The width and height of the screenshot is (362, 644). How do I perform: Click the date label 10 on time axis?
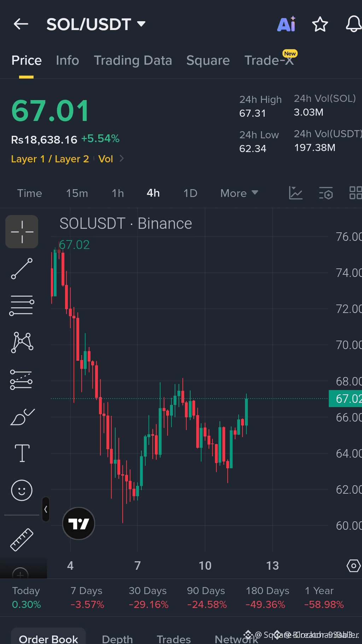click(205, 565)
